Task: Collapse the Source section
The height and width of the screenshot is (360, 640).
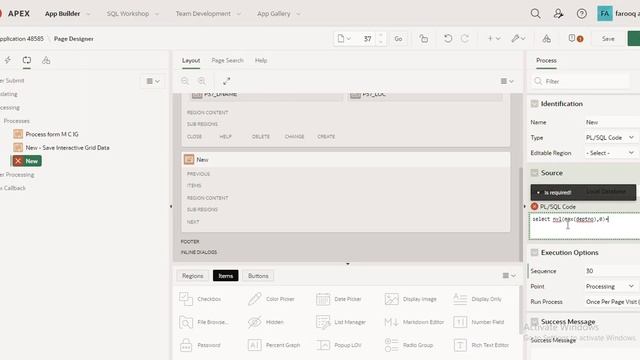Action: [534, 173]
